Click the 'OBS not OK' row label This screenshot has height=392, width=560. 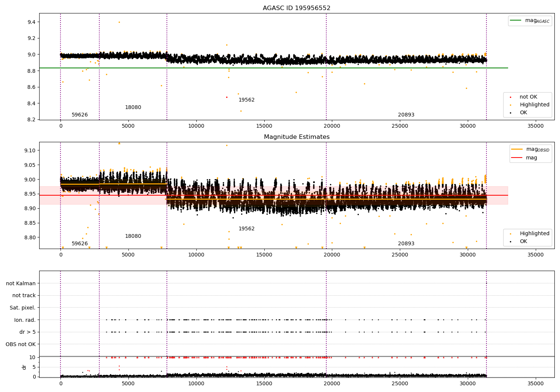[21, 344]
